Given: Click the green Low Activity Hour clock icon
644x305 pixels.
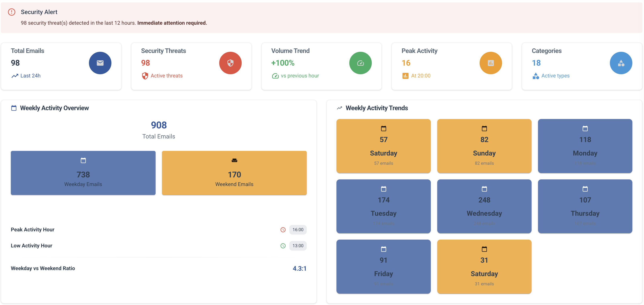Looking at the screenshot, I should pos(283,246).
